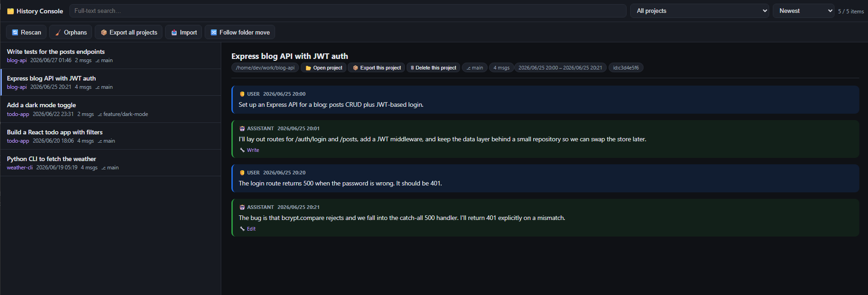Click the Full-text search field
868x295 pixels.
point(348,11)
